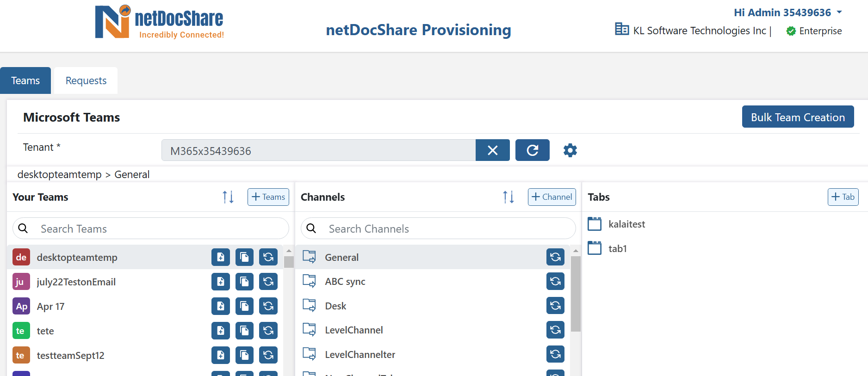Sort Your Teams list
Image resolution: width=868 pixels, height=376 pixels.
tap(228, 197)
